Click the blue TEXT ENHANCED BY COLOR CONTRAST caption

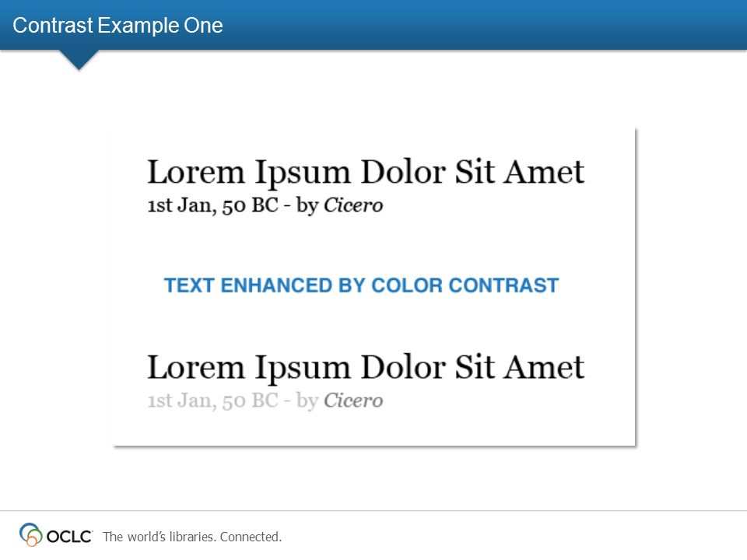coord(361,285)
